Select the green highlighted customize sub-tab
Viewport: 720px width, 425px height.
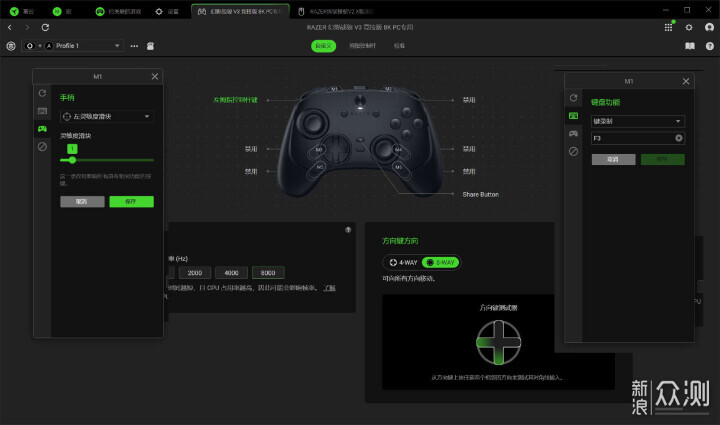tap(324, 46)
